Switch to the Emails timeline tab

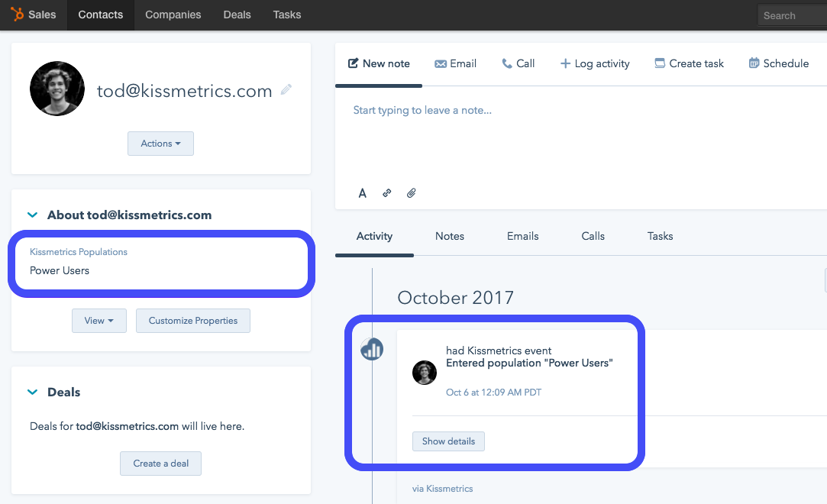coord(522,236)
